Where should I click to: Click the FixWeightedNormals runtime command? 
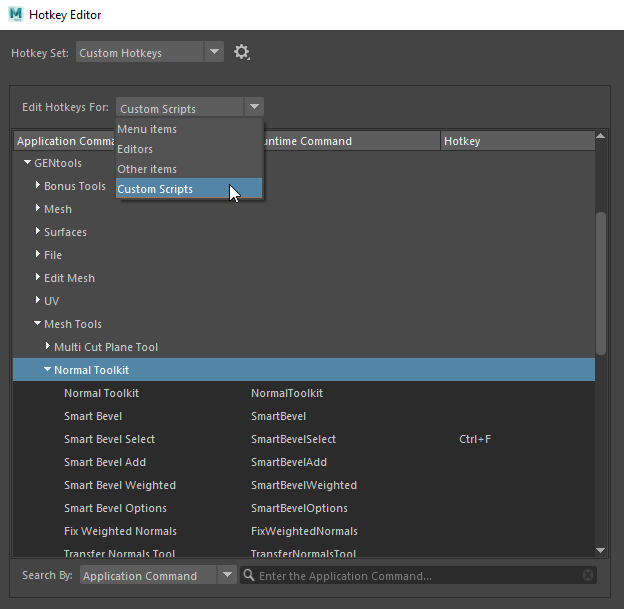(x=304, y=531)
